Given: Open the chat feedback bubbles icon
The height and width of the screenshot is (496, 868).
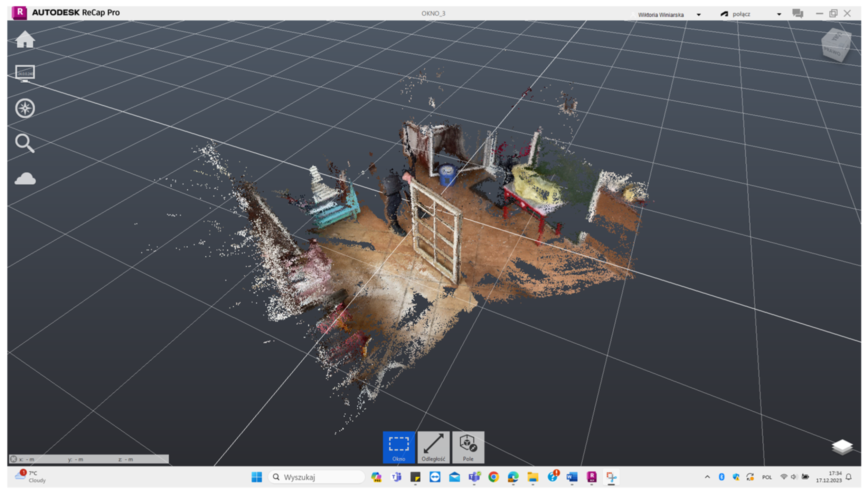Looking at the screenshot, I should (798, 13).
